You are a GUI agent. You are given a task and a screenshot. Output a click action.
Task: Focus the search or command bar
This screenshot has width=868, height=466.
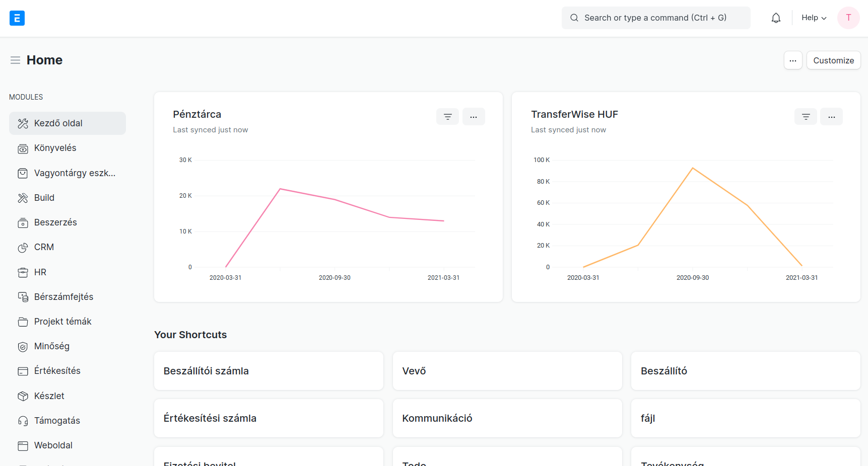point(655,18)
